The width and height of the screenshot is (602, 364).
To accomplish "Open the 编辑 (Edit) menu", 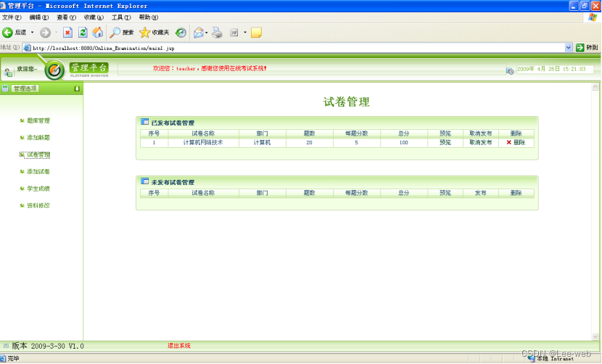I will pyautogui.click(x=38, y=17).
